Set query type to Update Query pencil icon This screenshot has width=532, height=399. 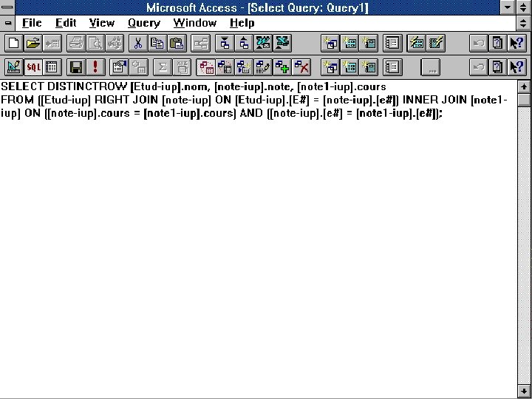coord(263,67)
